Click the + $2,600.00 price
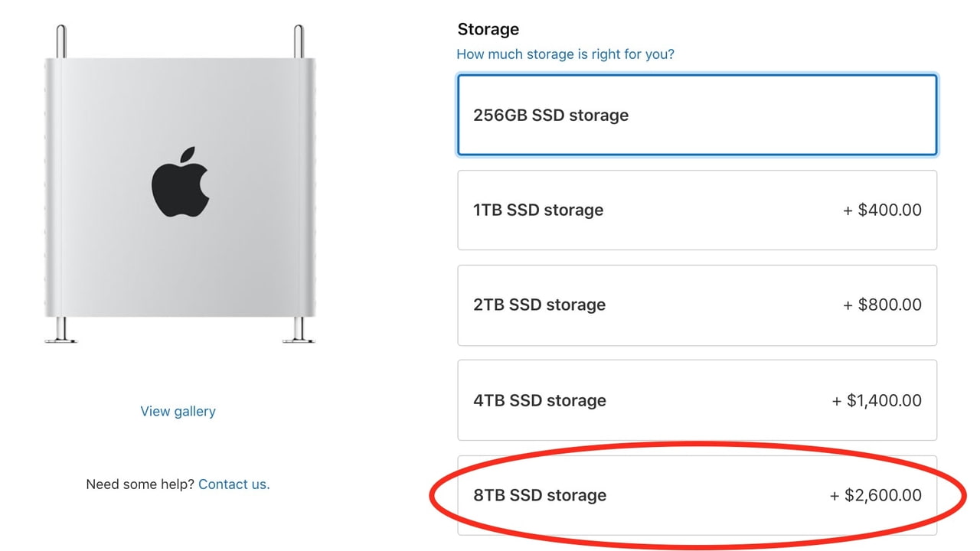Viewport: 980px width, 551px height. pyautogui.click(x=876, y=495)
